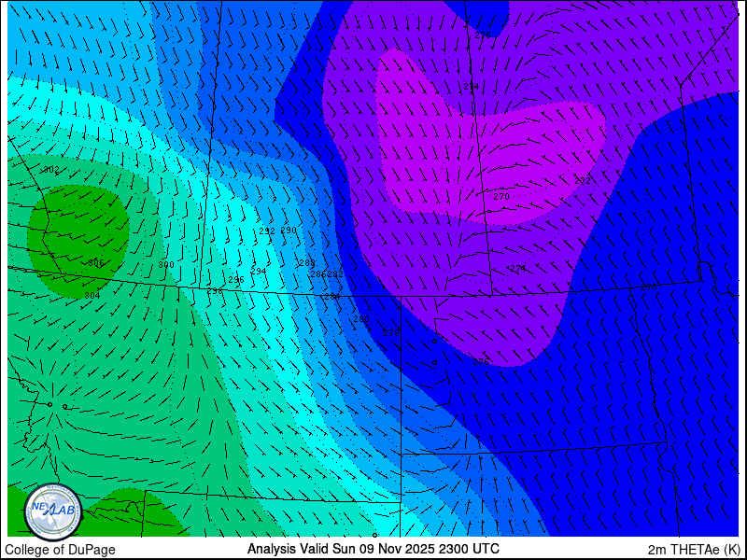Viewport: 747px width, 560px height.
Task: Click the '2m THETAe (K)' title text
Action: [694, 550]
